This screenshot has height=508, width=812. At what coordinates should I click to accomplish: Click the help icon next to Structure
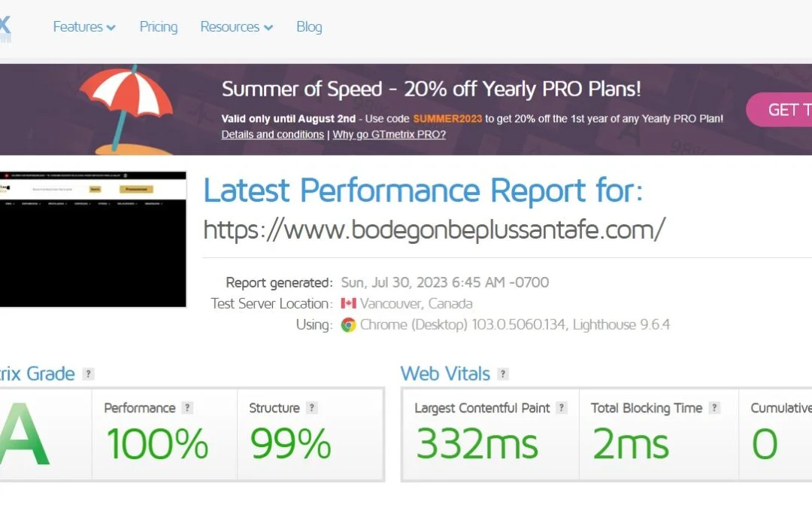312,408
